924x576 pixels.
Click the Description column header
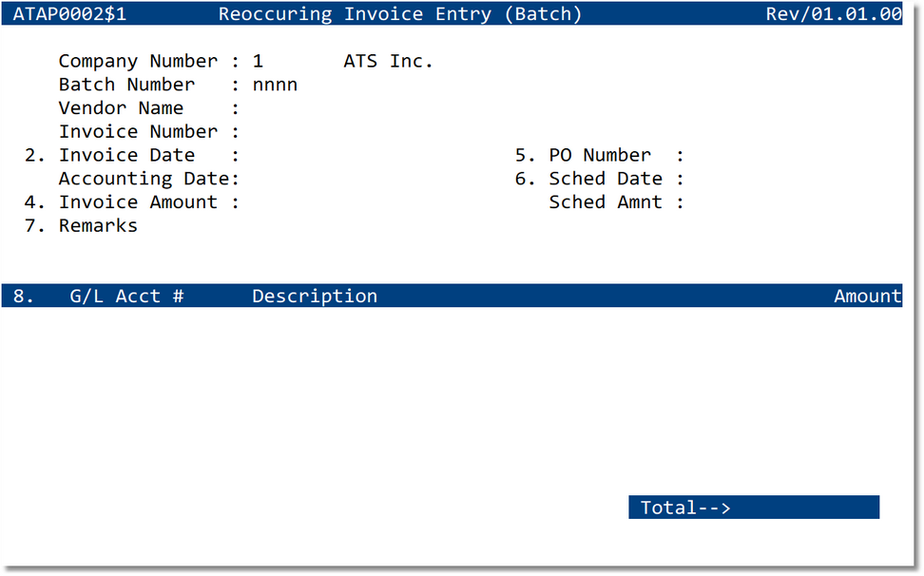coord(314,296)
